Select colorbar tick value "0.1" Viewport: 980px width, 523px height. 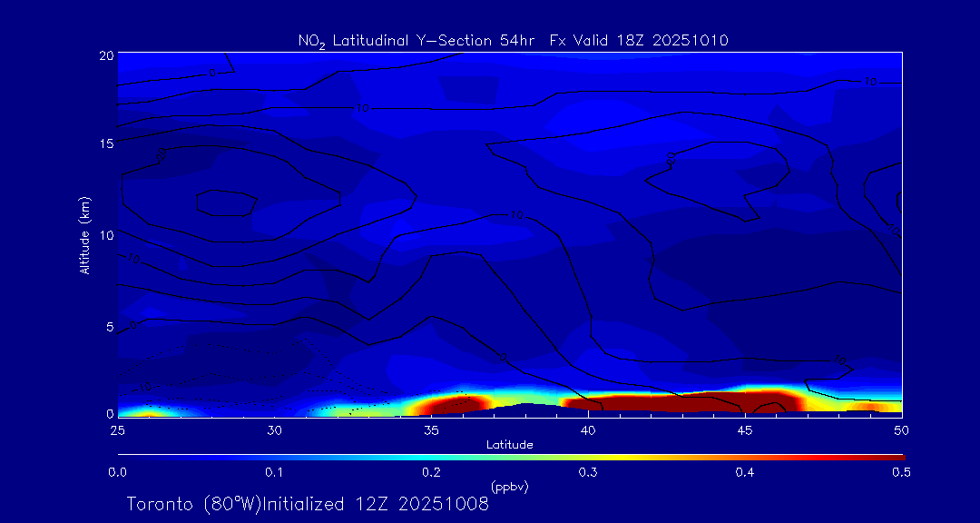tap(274, 473)
